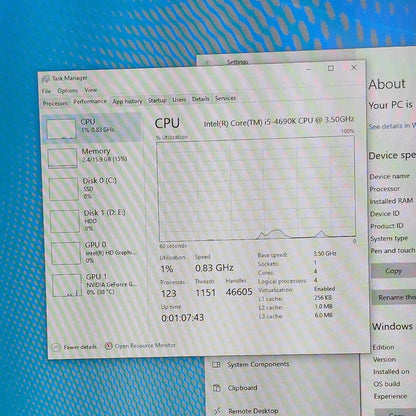Click the Copy button under device specs
Screen dimensions: 416x416
(393, 271)
